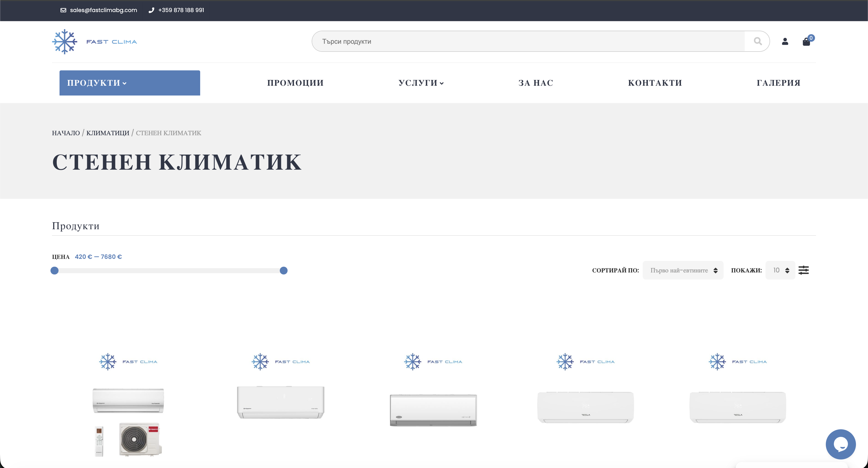Image resolution: width=868 pixels, height=468 pixels.
Task: Click the minimum price slider handle
Action: tap(54, 270)
